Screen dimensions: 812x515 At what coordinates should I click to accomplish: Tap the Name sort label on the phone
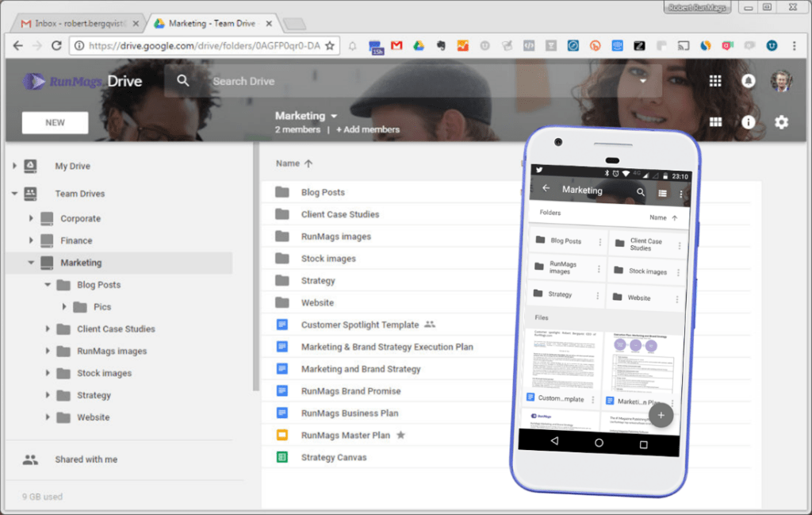coord(658,217)
